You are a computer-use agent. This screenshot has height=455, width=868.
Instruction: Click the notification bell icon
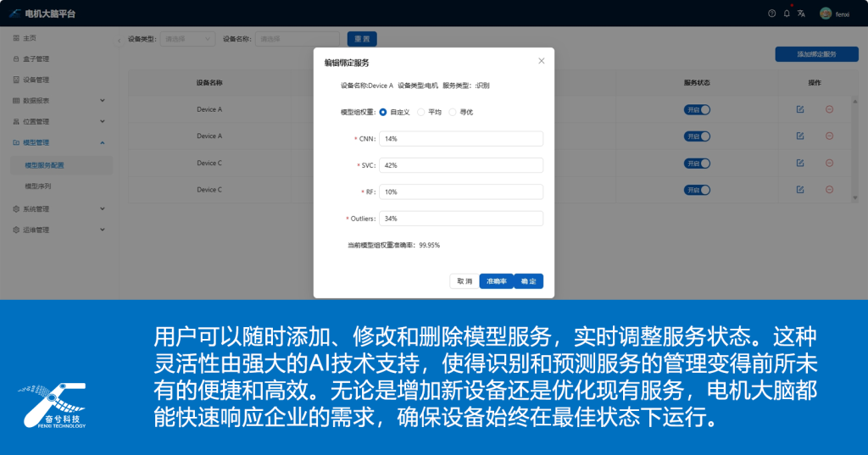tap(787, 14)
